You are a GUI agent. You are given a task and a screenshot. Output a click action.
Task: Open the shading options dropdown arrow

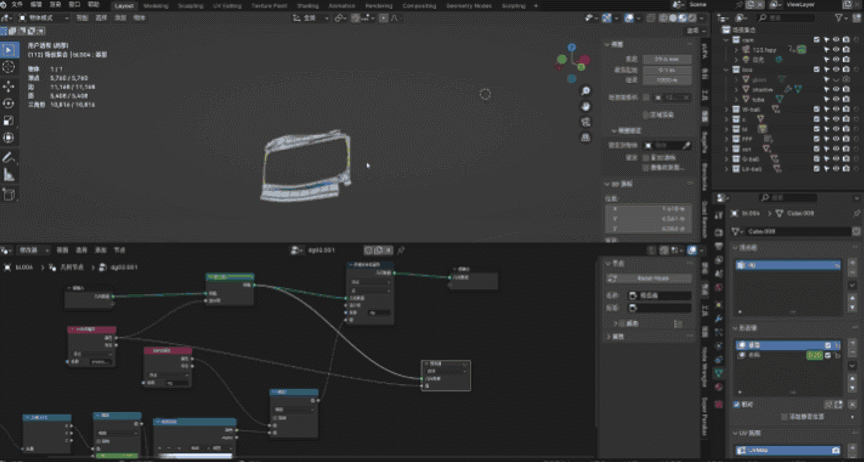click(701, 18)
